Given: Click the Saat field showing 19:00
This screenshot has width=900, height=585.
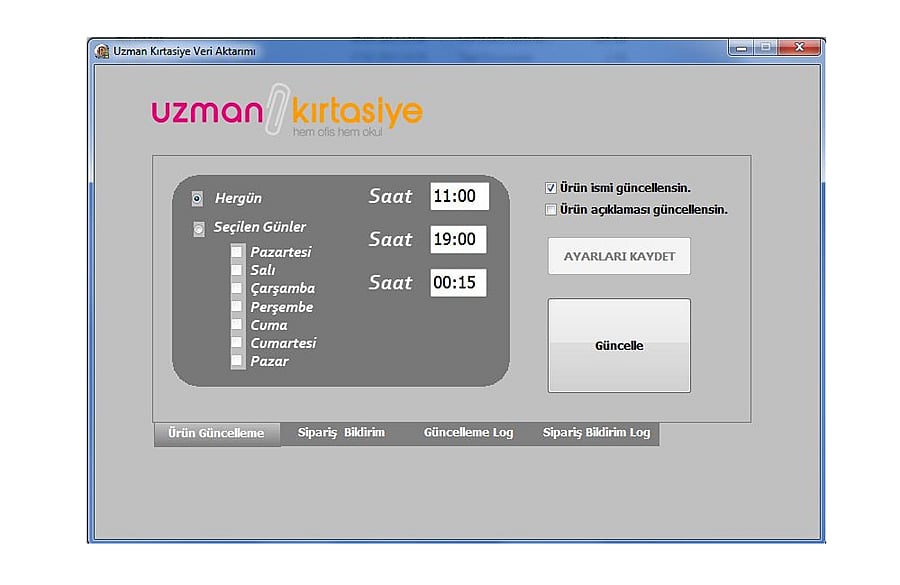Looking at the screenshot, I should click(x=458, y=239).
